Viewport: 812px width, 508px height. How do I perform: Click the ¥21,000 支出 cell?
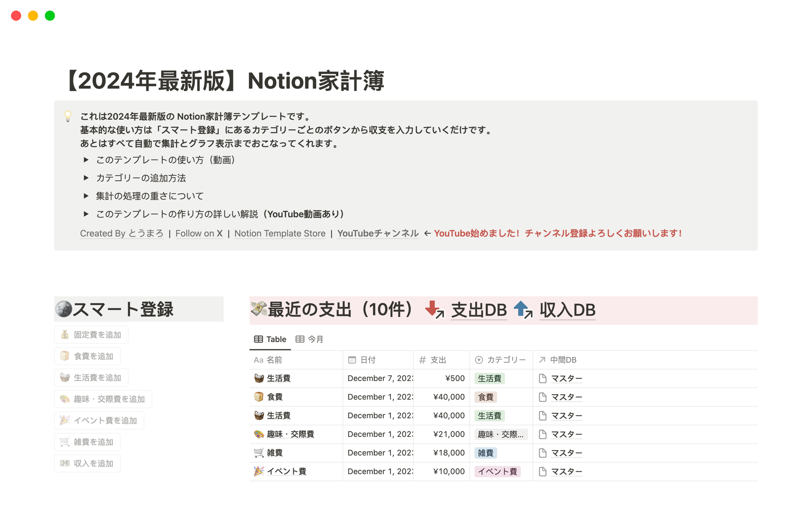449,434
